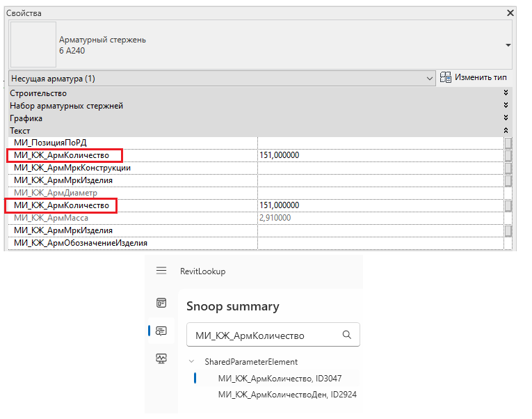Click the search magnifier icon
Viewport: 532px width, 419px height.
346,335
